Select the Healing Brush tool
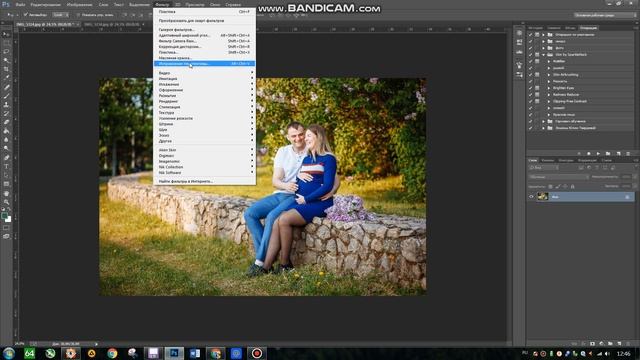This screenshot has height=360, width=640. click(x=6, y=87)
